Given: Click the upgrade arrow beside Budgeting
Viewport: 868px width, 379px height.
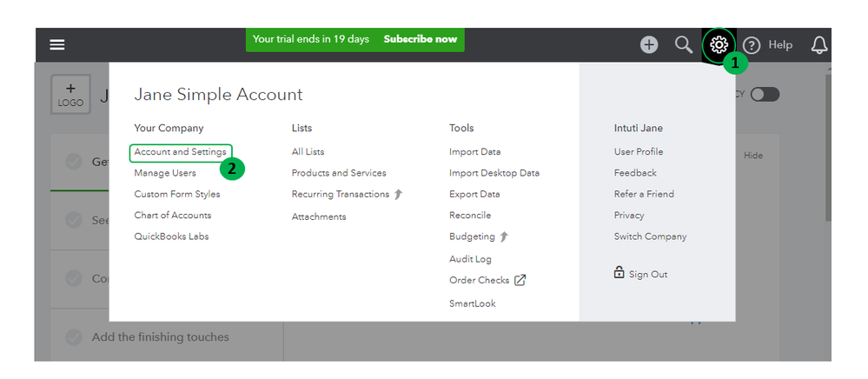Looking at the screenshot, I should [504, 236].
